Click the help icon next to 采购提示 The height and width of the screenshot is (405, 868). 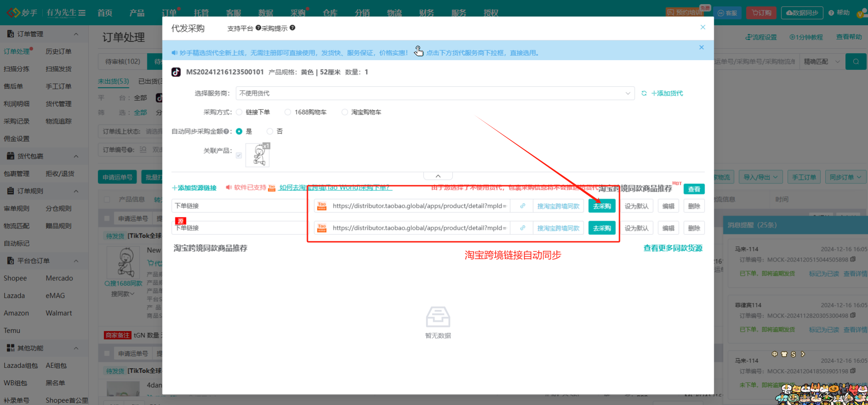click(x=293, y=28)
